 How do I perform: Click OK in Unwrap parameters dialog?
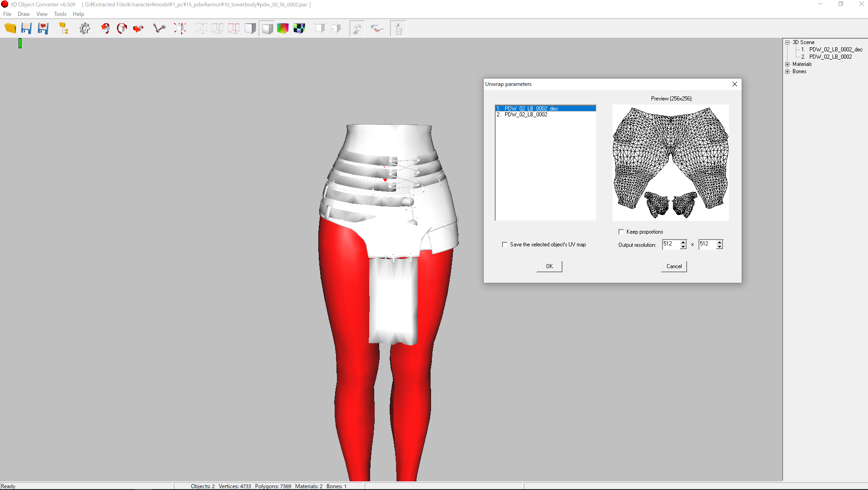click(x=549, y=266)
